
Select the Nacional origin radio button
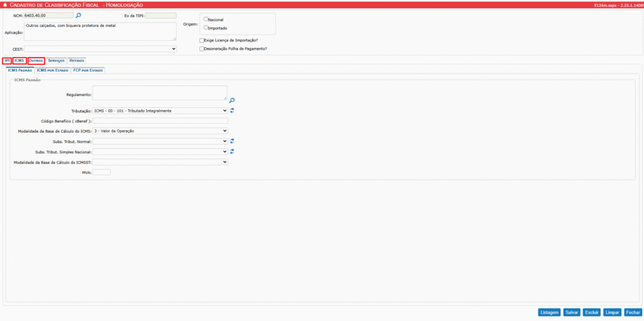(206, 19)
